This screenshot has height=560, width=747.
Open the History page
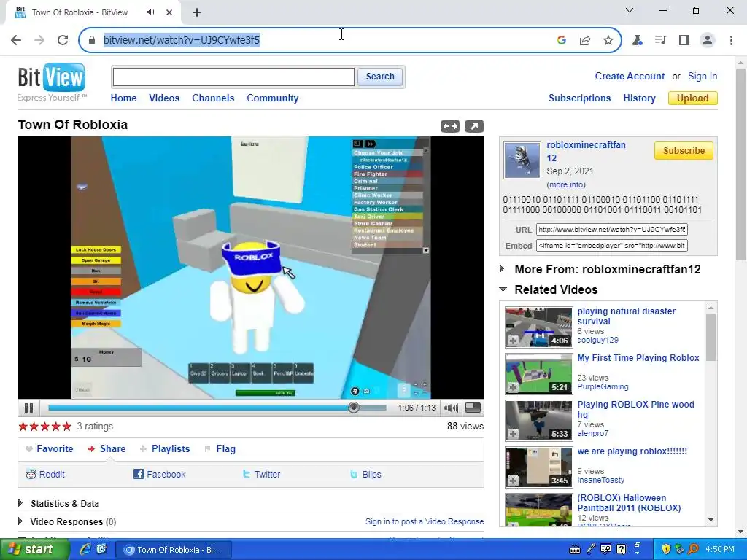click(639, 98)
